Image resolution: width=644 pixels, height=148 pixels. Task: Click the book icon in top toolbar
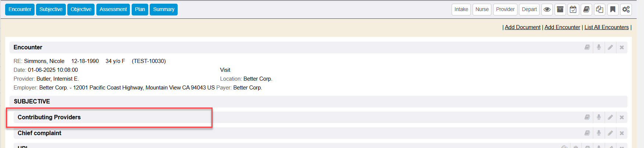(x=587, y=10)
